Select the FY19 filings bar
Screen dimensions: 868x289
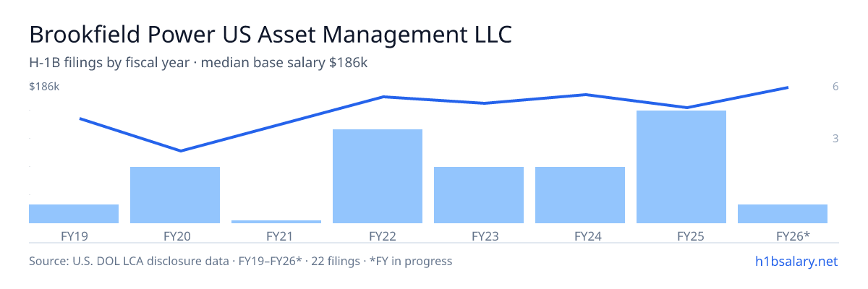pos(74,214)
